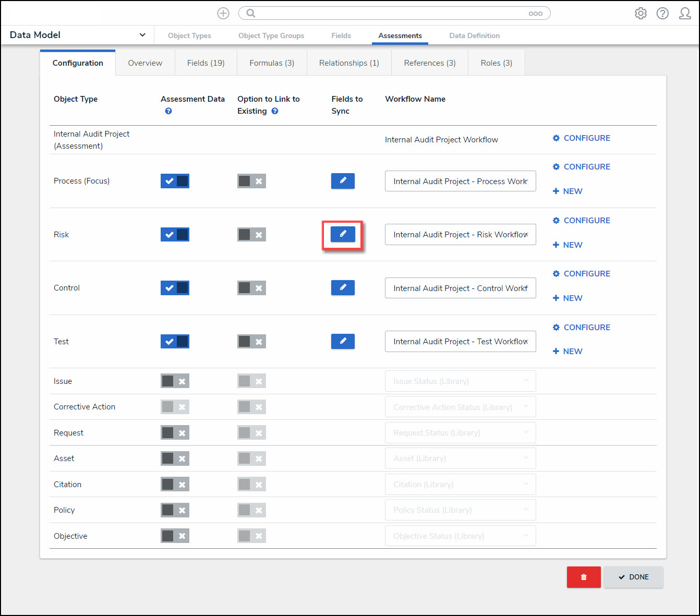This screenshot has height=616, width=700.
Task: Enable Assessment Data toggle for Issue
Action: [x=175, y=381]
